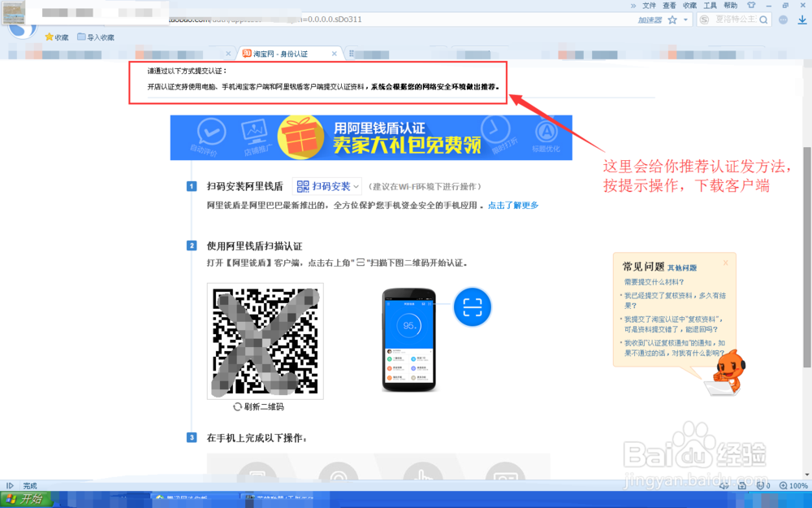Focus the search box with 夏洛特公主 text

click(736, 20)
